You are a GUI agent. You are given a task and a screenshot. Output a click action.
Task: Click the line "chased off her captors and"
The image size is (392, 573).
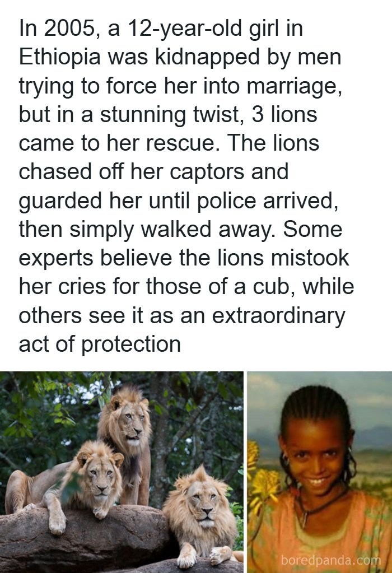click(x=153, y=171)
